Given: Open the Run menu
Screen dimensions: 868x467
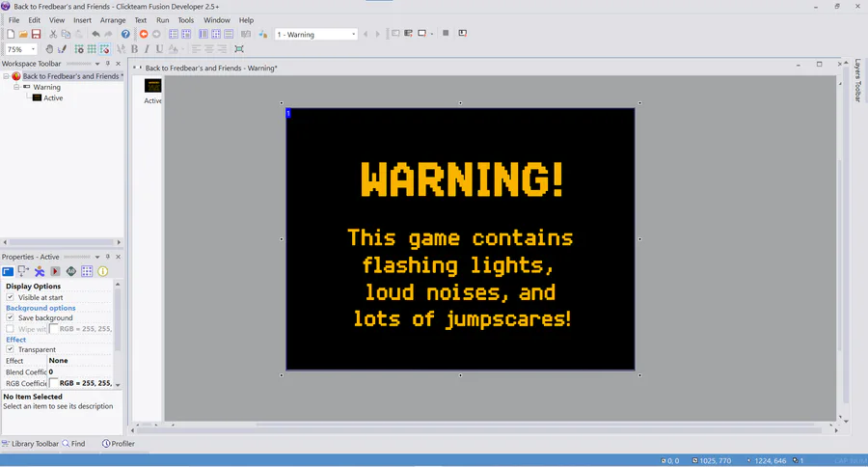Looking at the screenshot, I should 163,20.
